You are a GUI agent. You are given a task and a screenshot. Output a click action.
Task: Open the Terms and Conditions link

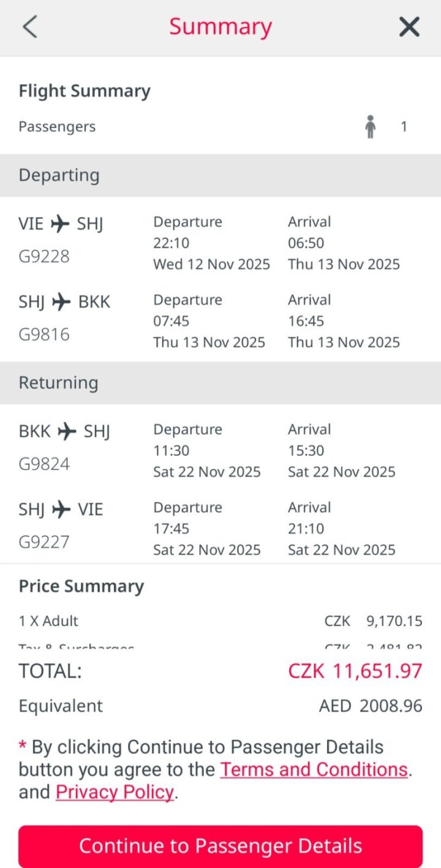pos(314,769)
